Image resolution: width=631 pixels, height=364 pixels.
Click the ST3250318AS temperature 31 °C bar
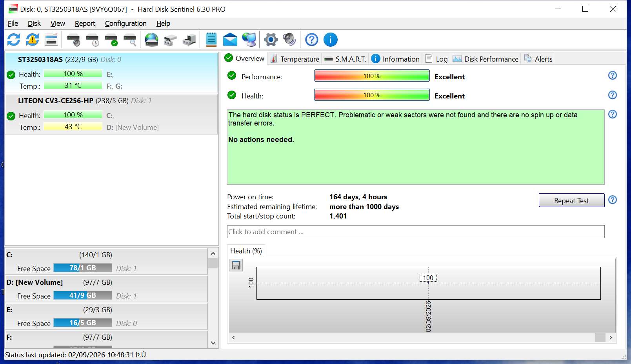pyautogui.click(x=73, y=86)
